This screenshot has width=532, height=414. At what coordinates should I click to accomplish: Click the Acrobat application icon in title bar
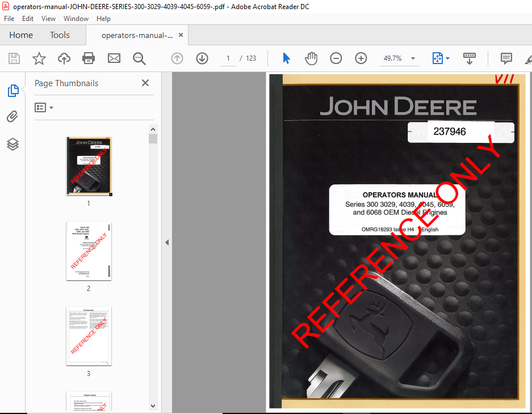pos(6,6)
